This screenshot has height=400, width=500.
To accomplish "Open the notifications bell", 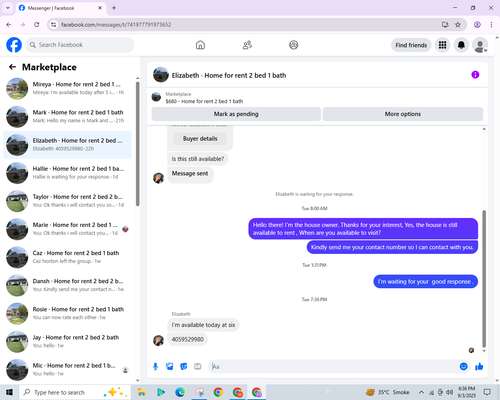I will 461,45.
